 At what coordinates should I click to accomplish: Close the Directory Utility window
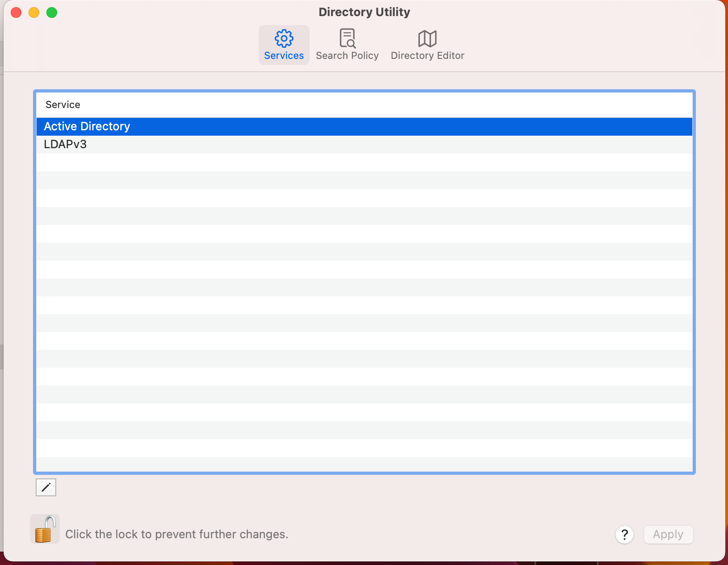click(x=16, y=12)
